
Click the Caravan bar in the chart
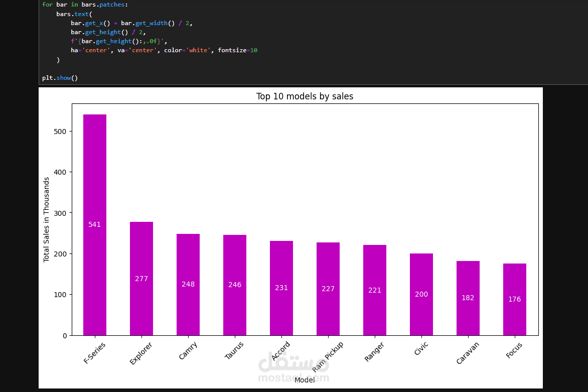(x=468, y=298)
